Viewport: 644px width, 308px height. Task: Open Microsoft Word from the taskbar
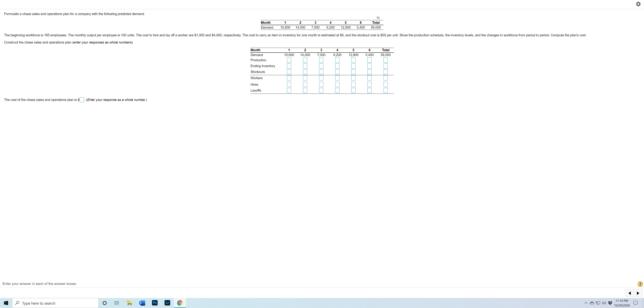point(142,303)
